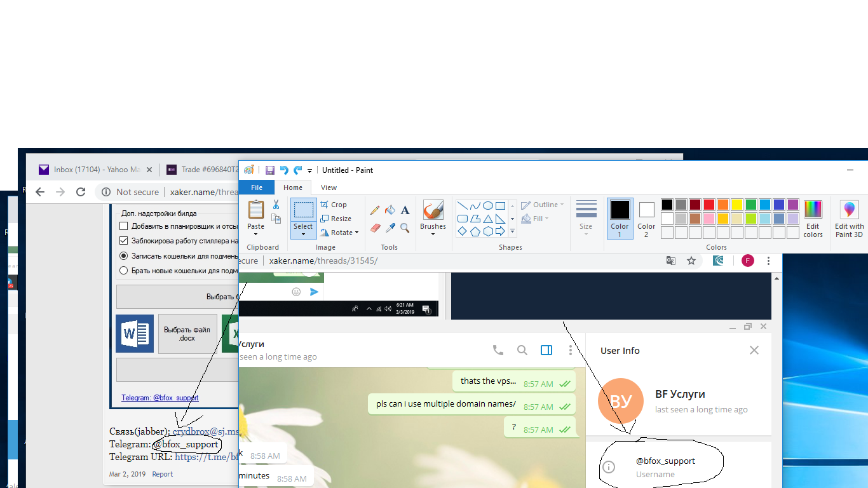Switch to the Home ribbon tab

pyautogui.click(x=293, y=187)
